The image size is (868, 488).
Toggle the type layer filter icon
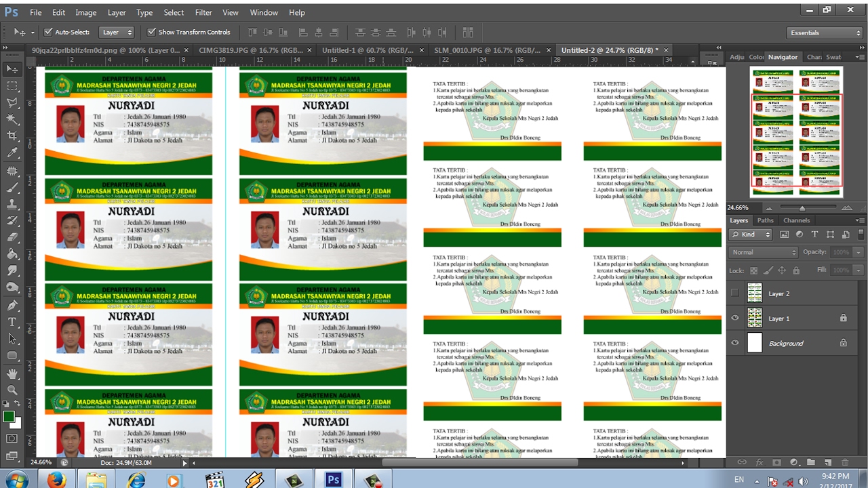[x=814, y=234]
